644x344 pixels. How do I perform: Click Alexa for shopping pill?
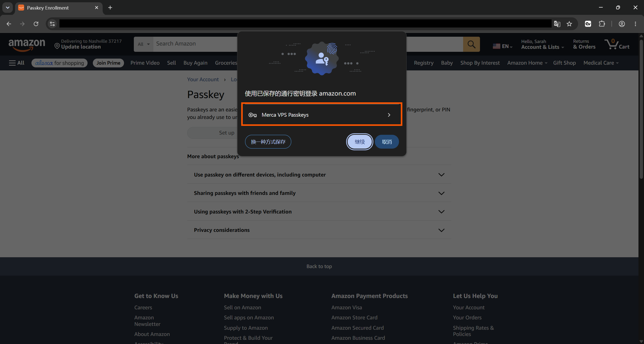point(59,63)
